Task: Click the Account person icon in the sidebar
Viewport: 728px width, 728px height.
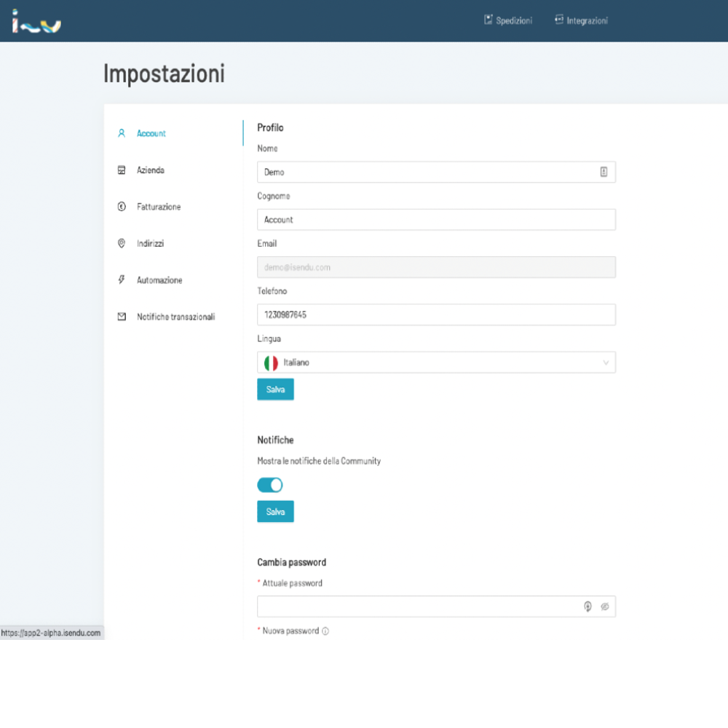Action: (122, 133)
